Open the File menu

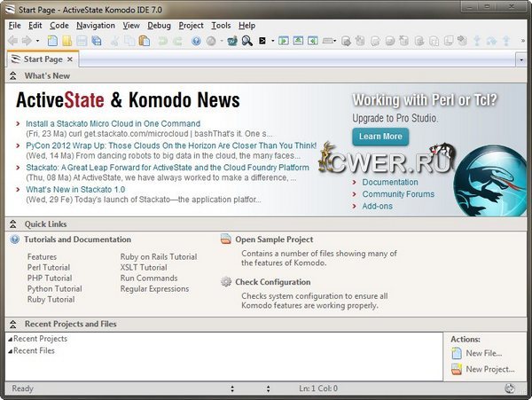tap(14, 26)
